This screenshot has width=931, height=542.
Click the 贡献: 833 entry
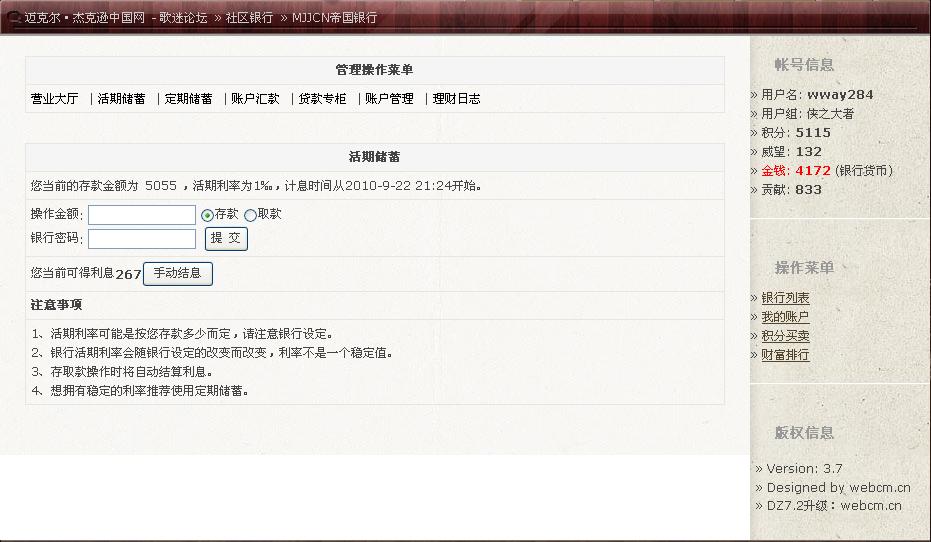tap(791, 189)
